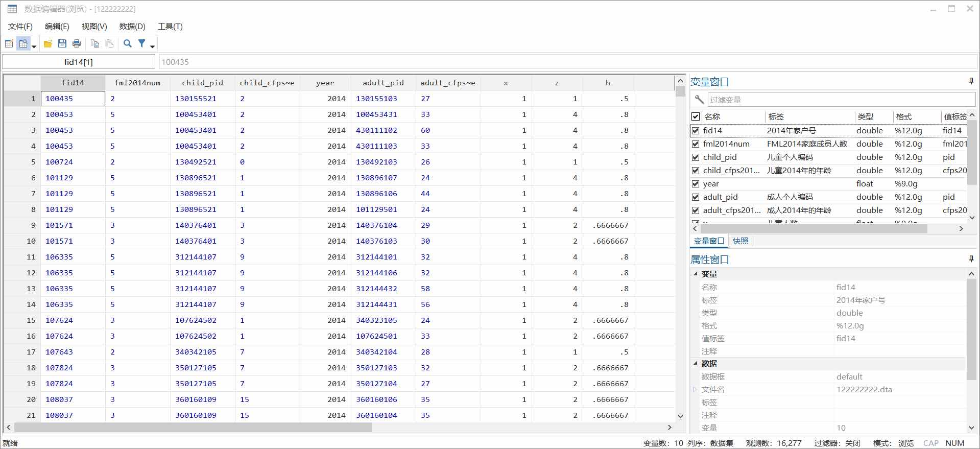Open the 文件(F) menu
This screenshot has width=980, height=449.
[20, 26]
